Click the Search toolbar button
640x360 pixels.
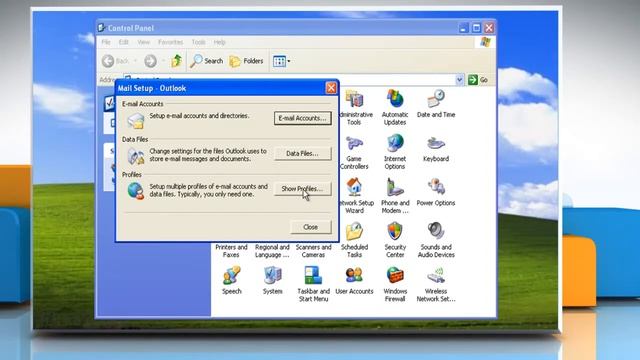(207, 61)
